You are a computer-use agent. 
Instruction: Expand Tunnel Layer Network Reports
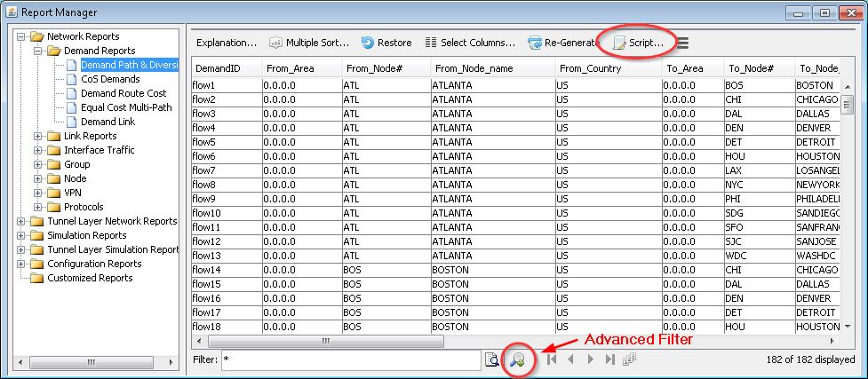click(21, 221)
